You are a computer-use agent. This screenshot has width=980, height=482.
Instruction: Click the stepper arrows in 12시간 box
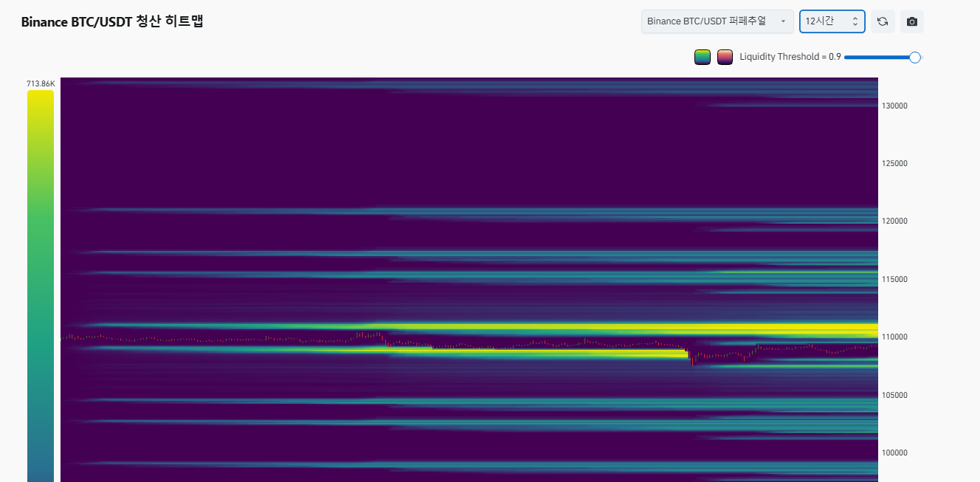point(855,21)
